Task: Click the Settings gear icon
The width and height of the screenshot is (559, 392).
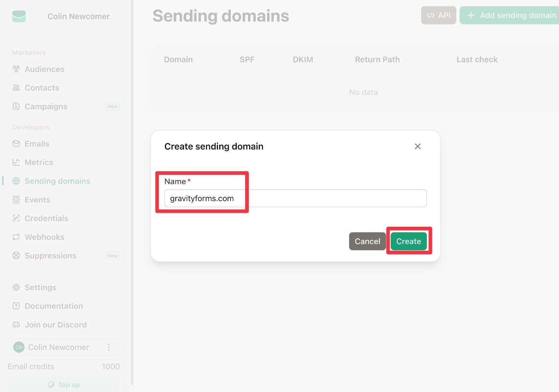Action: tap(16, 287)
